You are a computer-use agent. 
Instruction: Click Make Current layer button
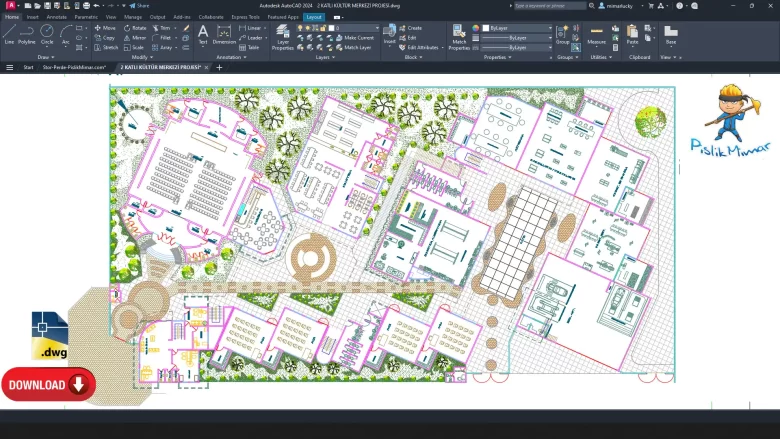(353, 37)
